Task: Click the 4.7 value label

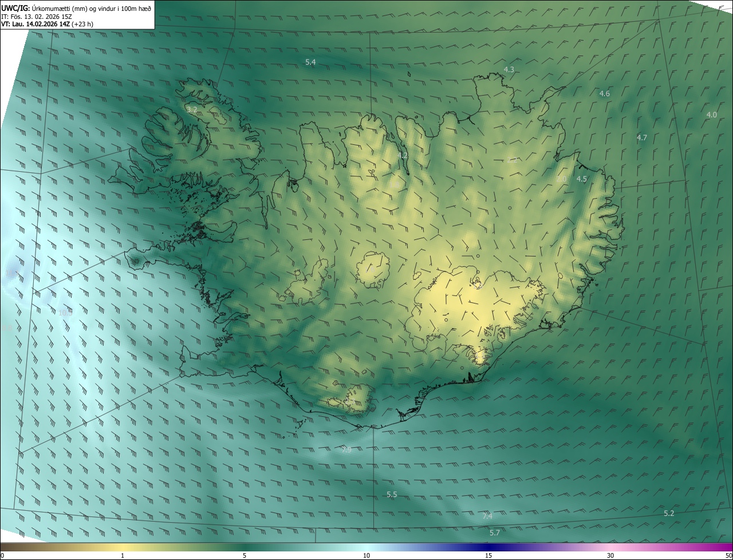Action: point(641,137)
